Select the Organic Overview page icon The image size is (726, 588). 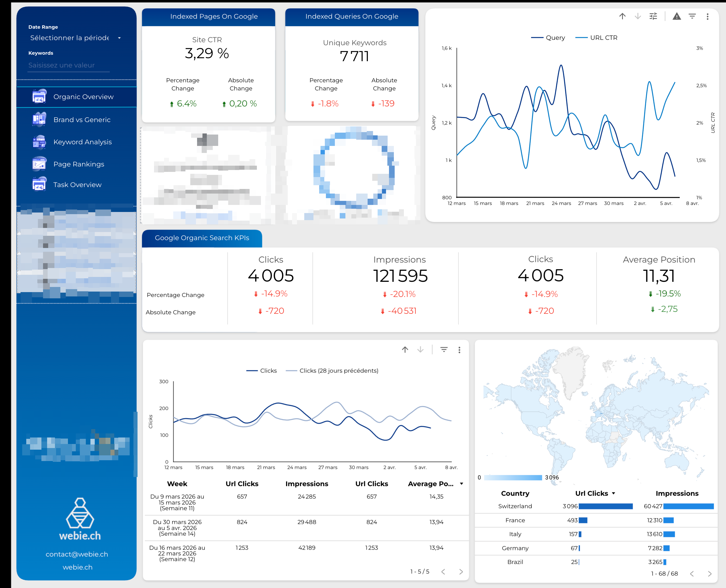point(39,97)
